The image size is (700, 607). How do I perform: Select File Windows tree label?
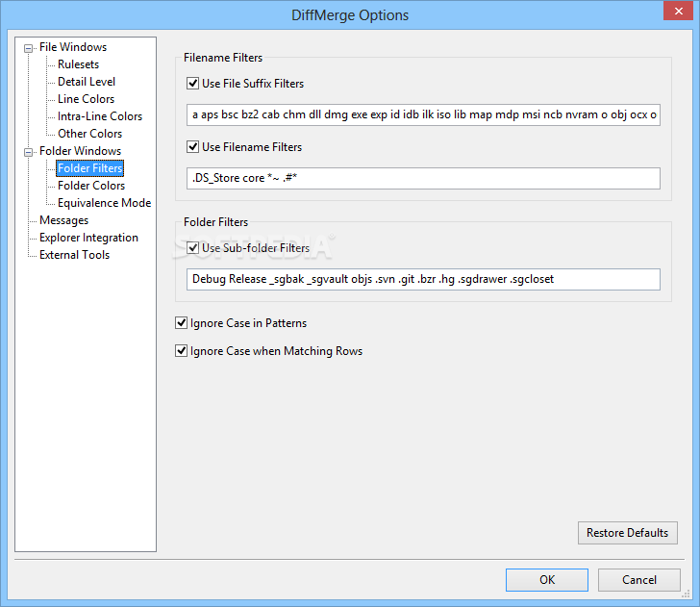point(73,47)
